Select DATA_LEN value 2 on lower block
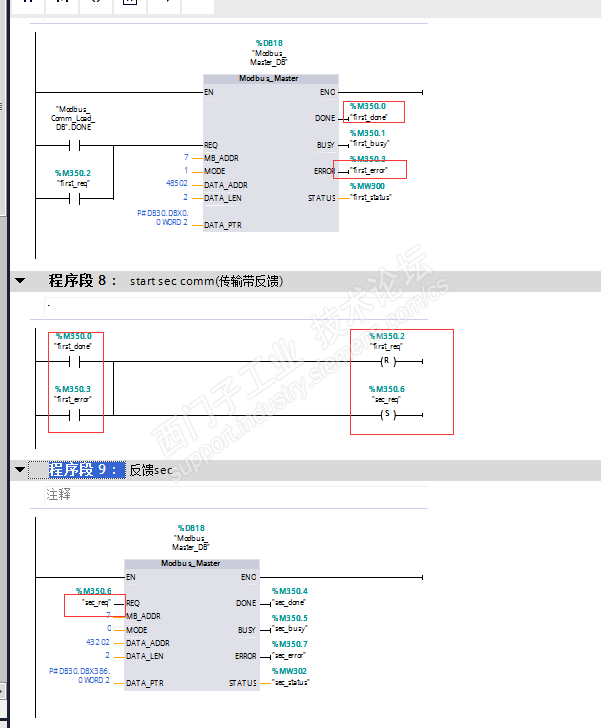This screenshot has height=728, width=601. coord(107,655)
